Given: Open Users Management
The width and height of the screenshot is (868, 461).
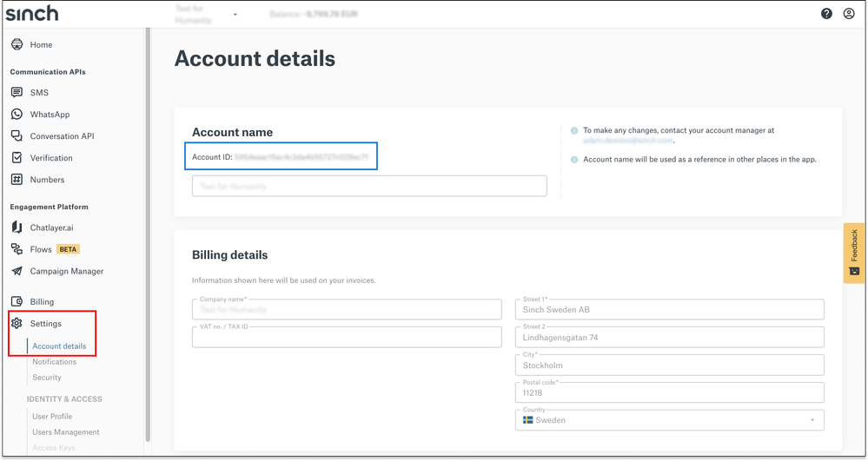Looking at the screenshot, I should tap(66, 431).
